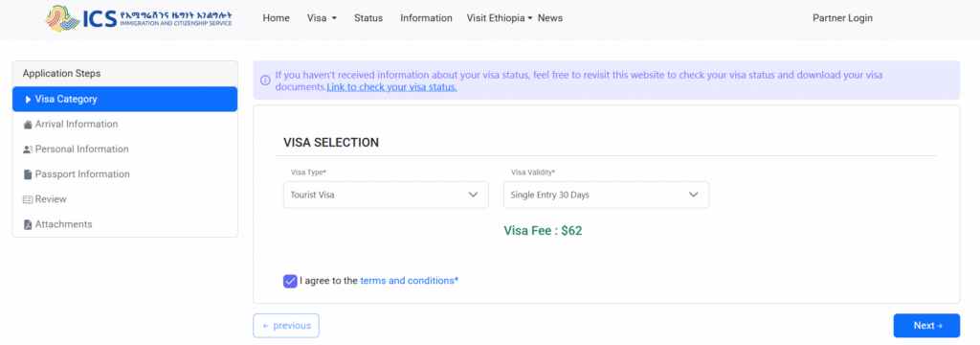Viewport: 980px width, 345px height.
Task: Open the terms and conditions link
Action: coord(410,281)
